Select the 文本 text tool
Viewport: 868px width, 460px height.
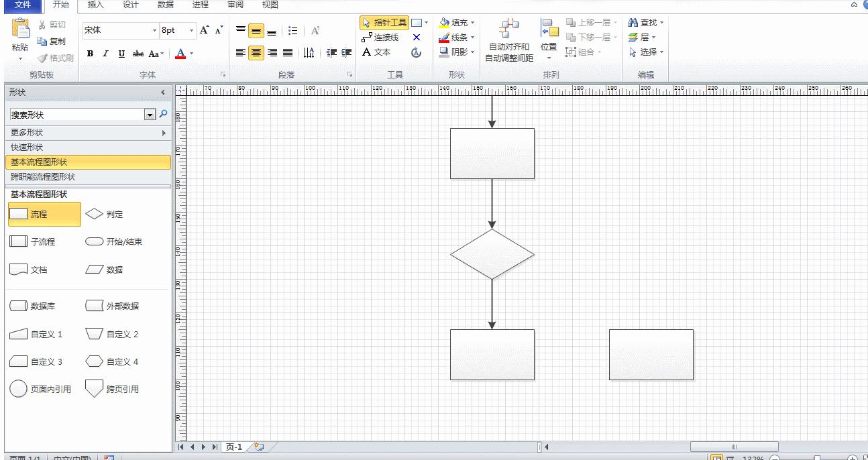coord(376,52)
